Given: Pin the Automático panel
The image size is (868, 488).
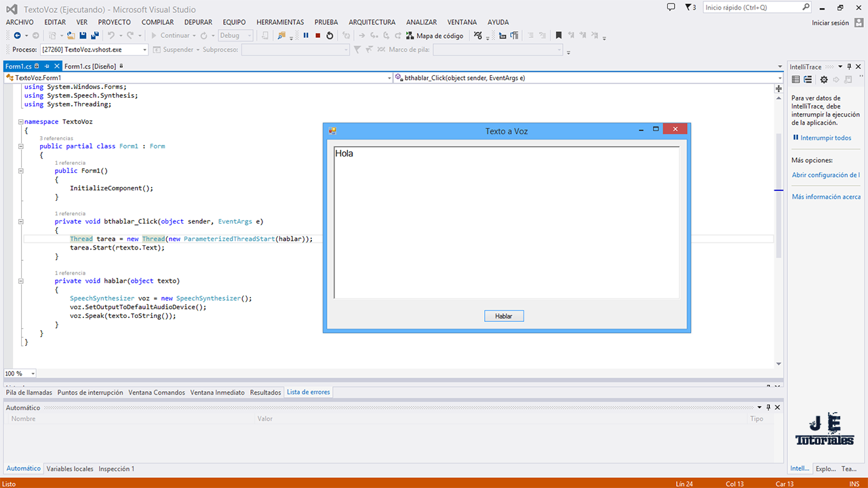Looking at the screenshot, I should pos(768,407).
